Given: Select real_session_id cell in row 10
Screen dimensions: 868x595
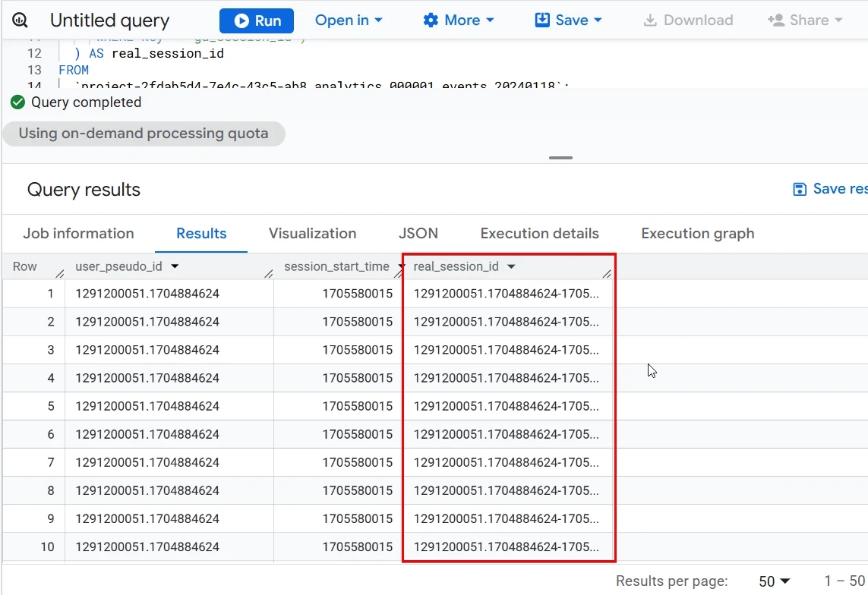Looking at the screenshot, I should (x=509, y=547).
